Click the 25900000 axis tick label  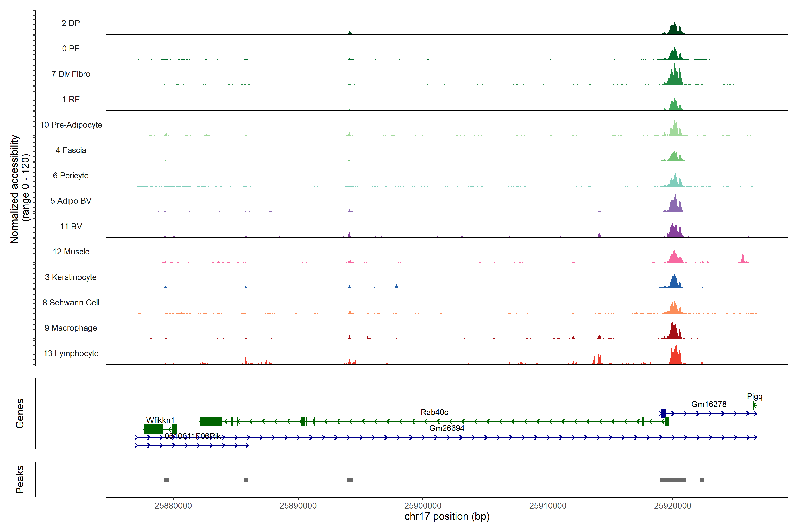coord(423,506)
